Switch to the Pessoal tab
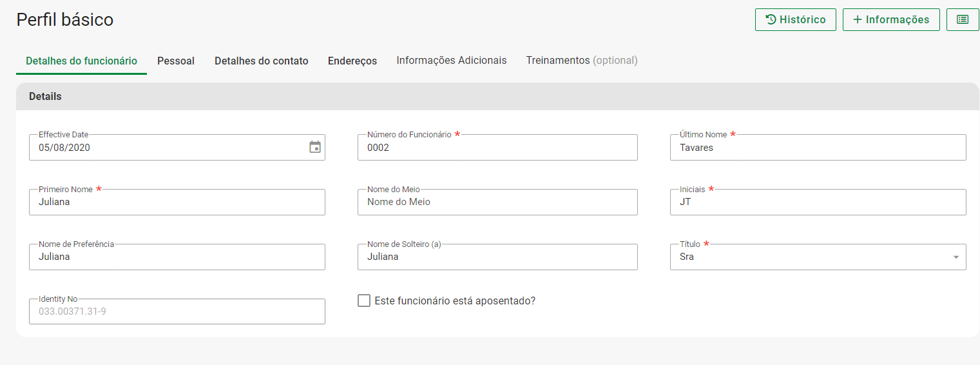The width and height of the screenshot is (980, 365). pos(176,61)
